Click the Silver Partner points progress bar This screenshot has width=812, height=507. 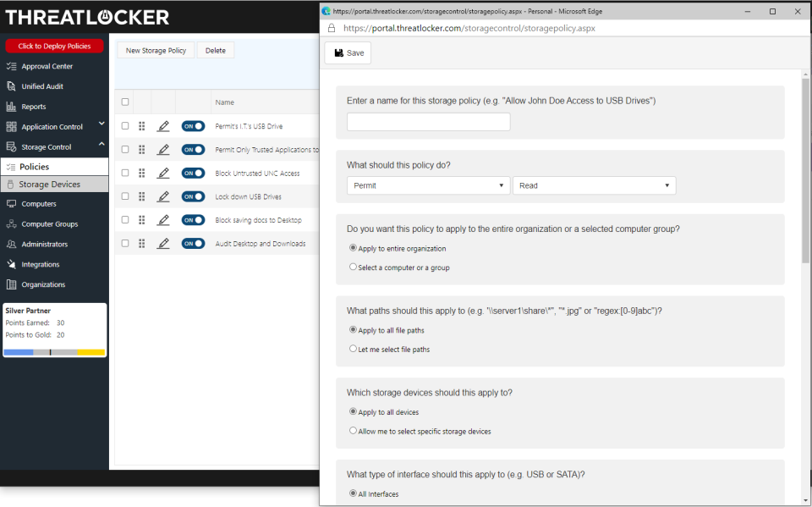coord(54,352)
